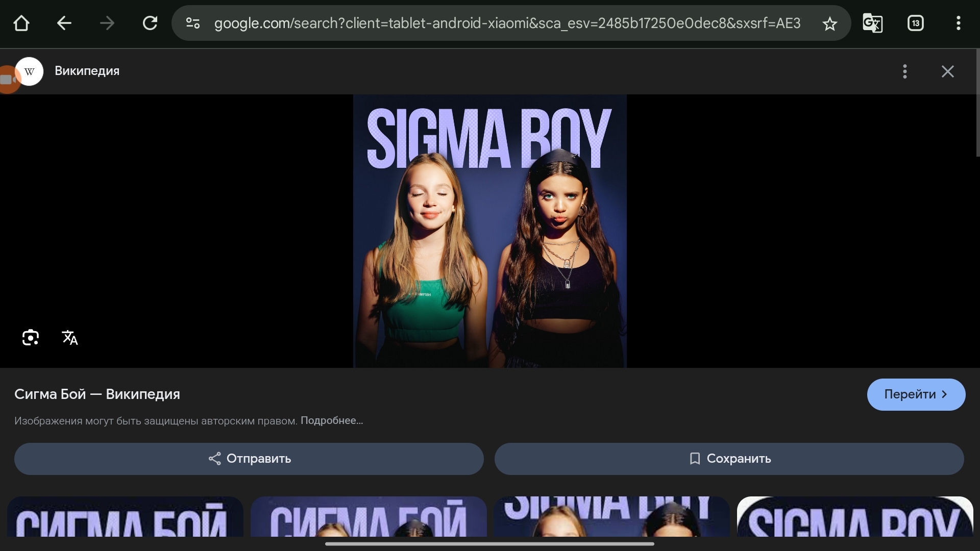Click the Wikipedia source logo
Image resolution: width=980 pixels, height=551 pixels.
coord(30,71)
